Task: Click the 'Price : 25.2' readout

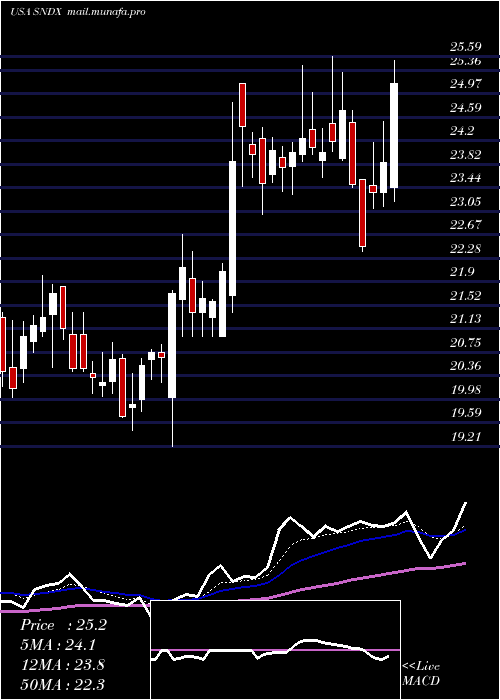Action: 63,625
